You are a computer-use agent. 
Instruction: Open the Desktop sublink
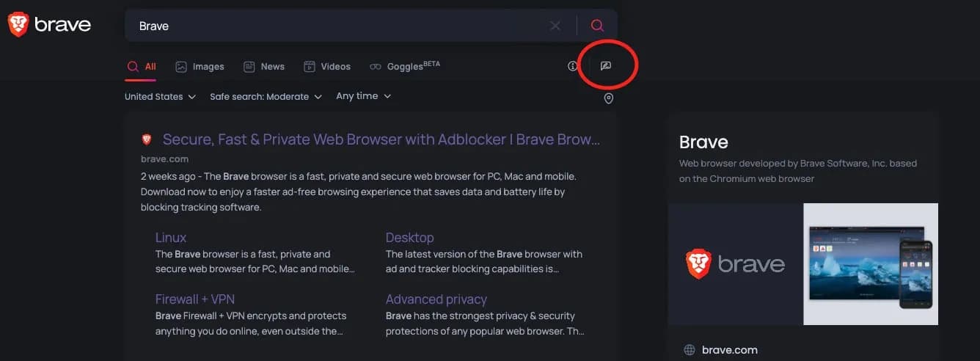coord(410,238)
